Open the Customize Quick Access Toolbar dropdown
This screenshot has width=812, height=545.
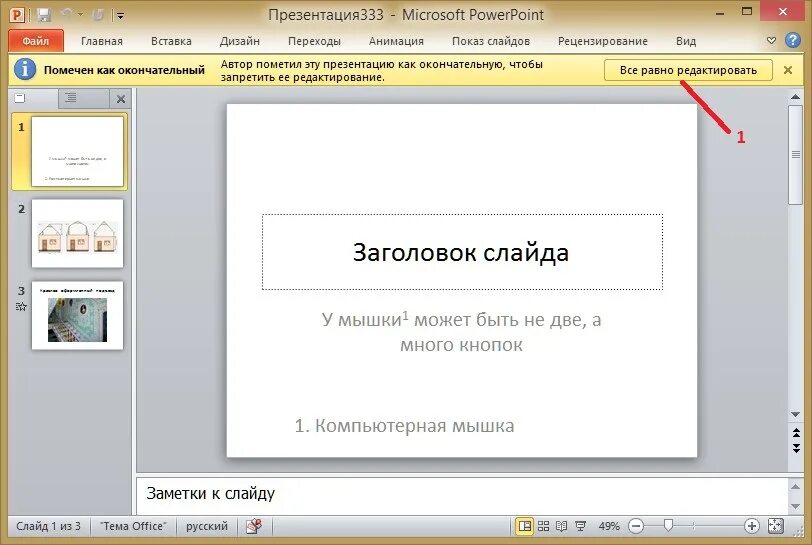[120, 16]
